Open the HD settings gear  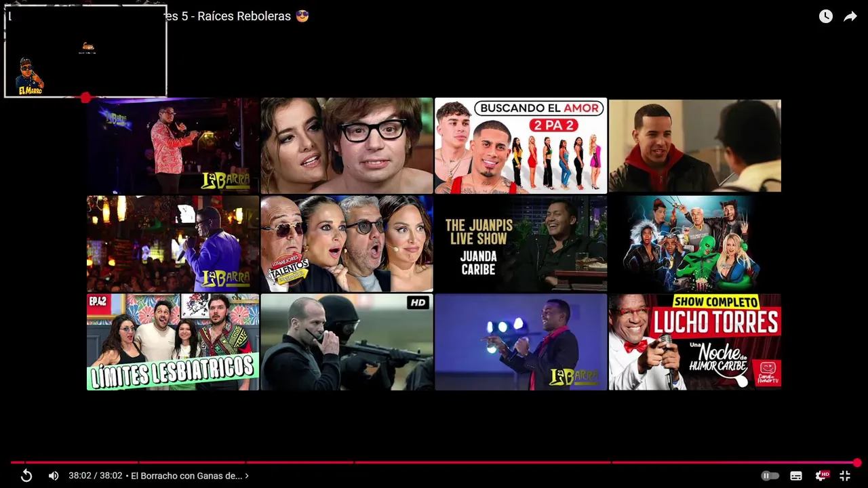(x=821, y=476)
